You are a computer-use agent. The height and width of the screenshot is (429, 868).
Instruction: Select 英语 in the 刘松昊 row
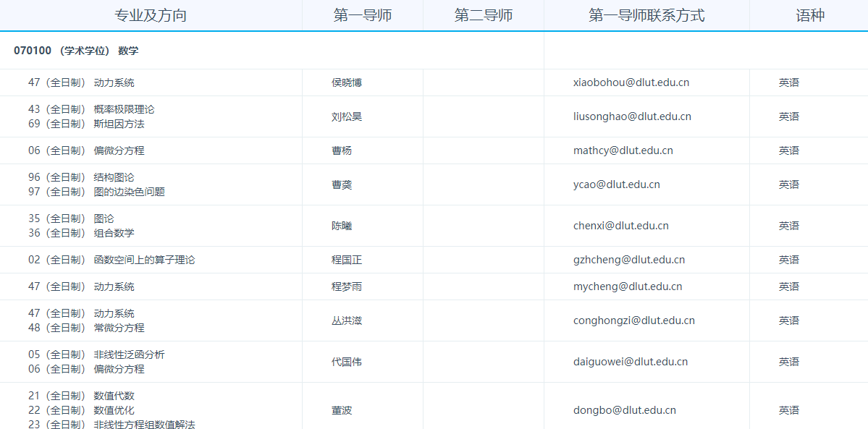(x=789, y=116)
